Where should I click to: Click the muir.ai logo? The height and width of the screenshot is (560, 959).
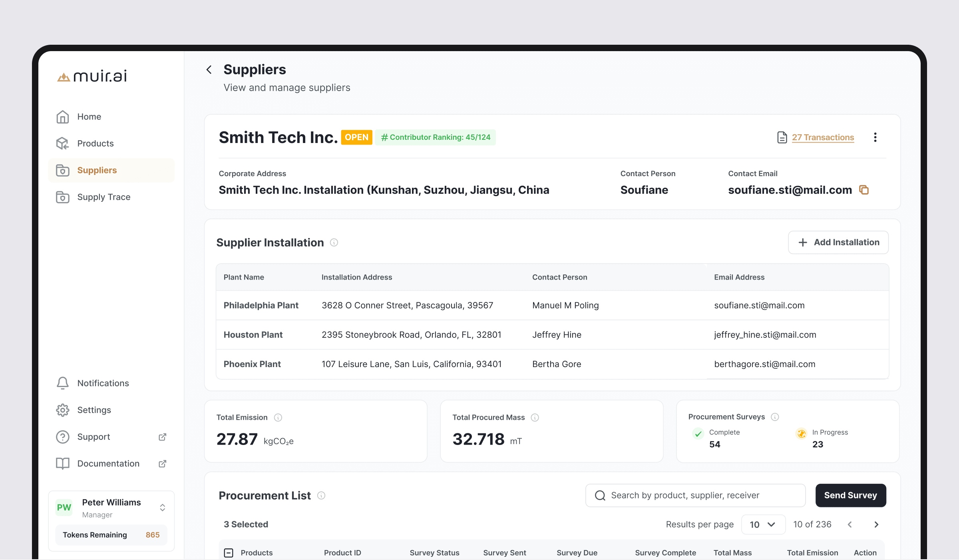pyautogui.click(x=92, y=76)
